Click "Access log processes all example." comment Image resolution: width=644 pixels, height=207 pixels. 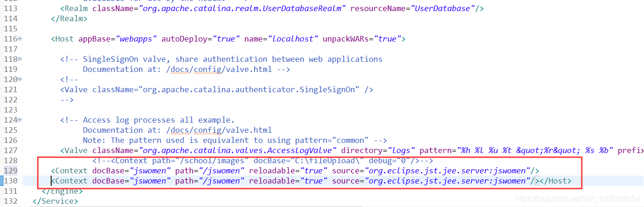[159, 120]
